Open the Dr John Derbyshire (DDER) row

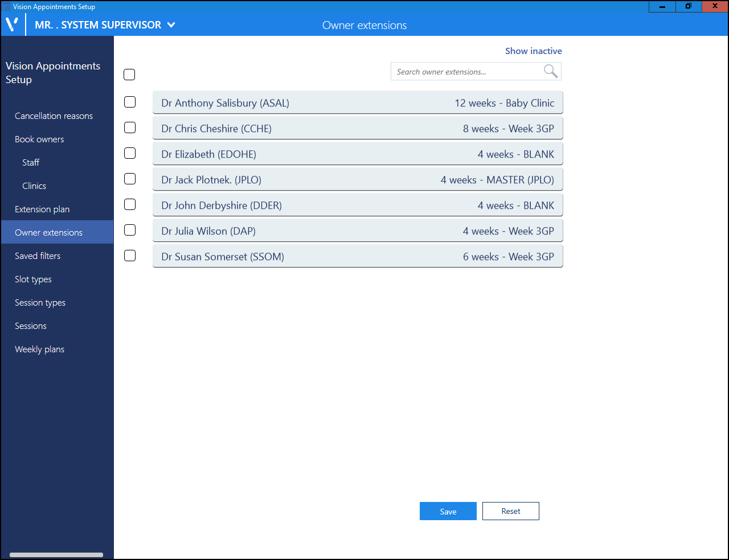358,205
